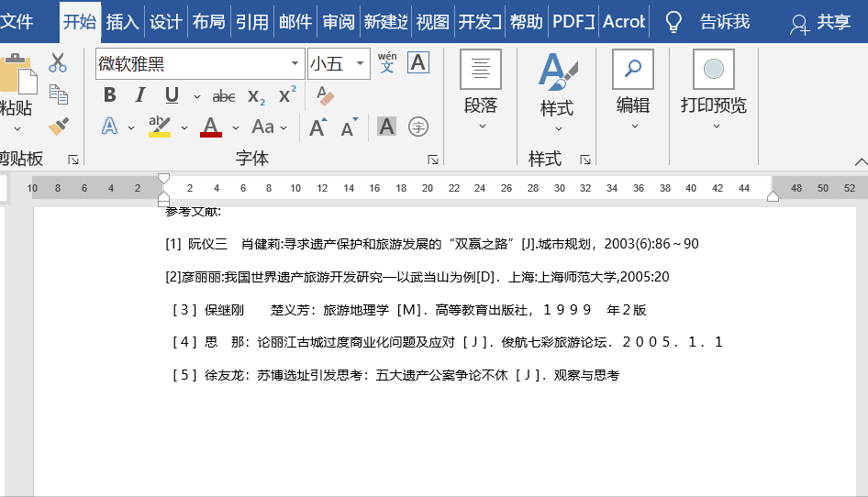Open 段落 paragraph group button
This screenshot has width=868, height=497.
[x=481, y=90]
